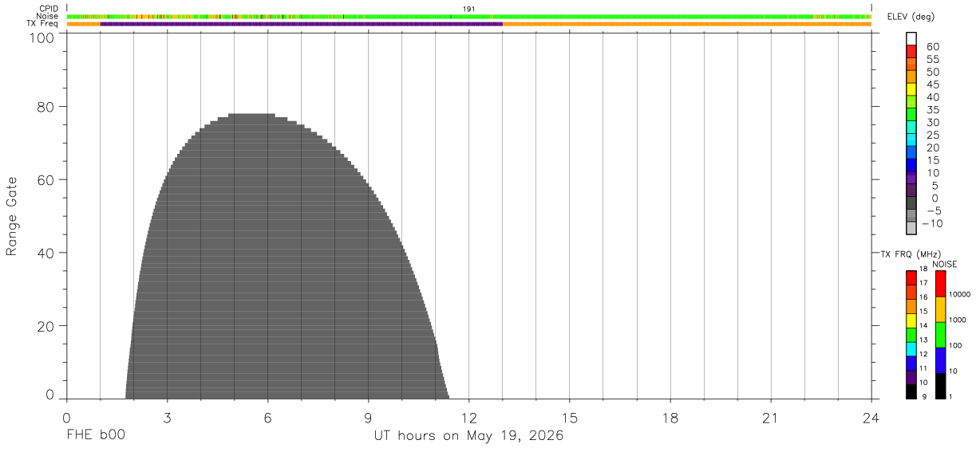Click the yellow swatch in the NOISE colorbar
This screenshot has width=980, height=452.
coord(941,309)
